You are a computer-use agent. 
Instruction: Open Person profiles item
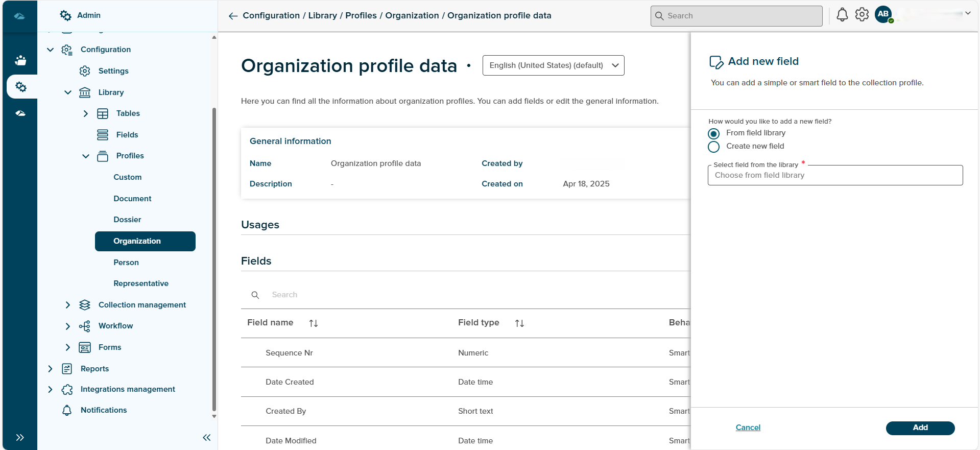[126, 263]
